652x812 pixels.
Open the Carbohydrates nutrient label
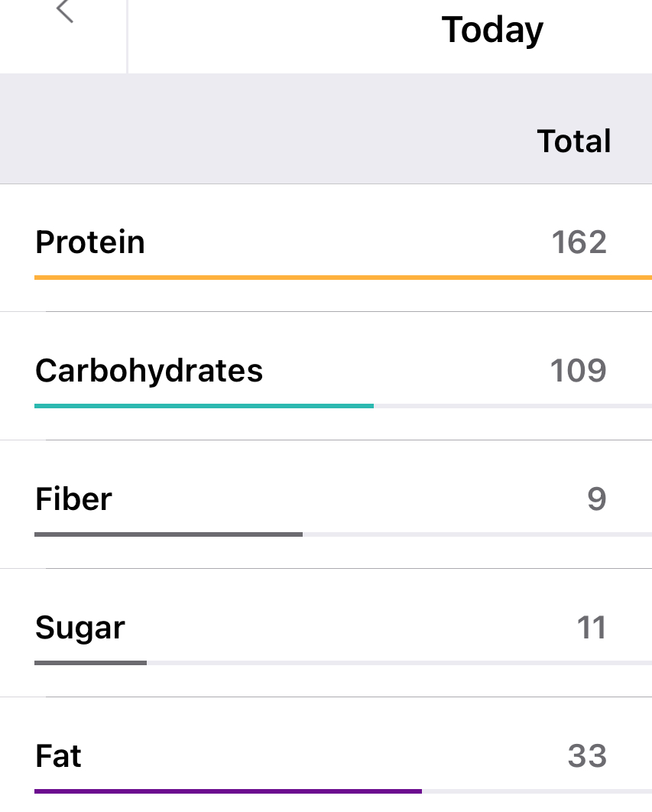tap(149, 371)
